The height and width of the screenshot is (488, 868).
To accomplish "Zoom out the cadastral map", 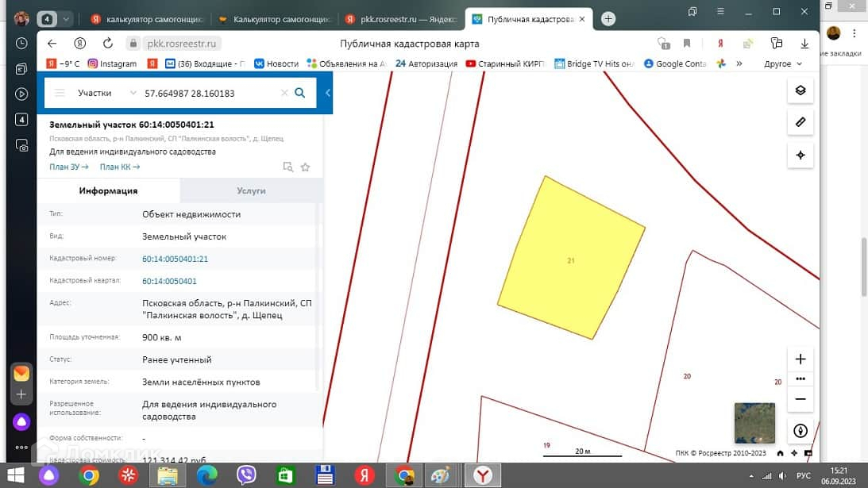I will [x=800, y=399].
